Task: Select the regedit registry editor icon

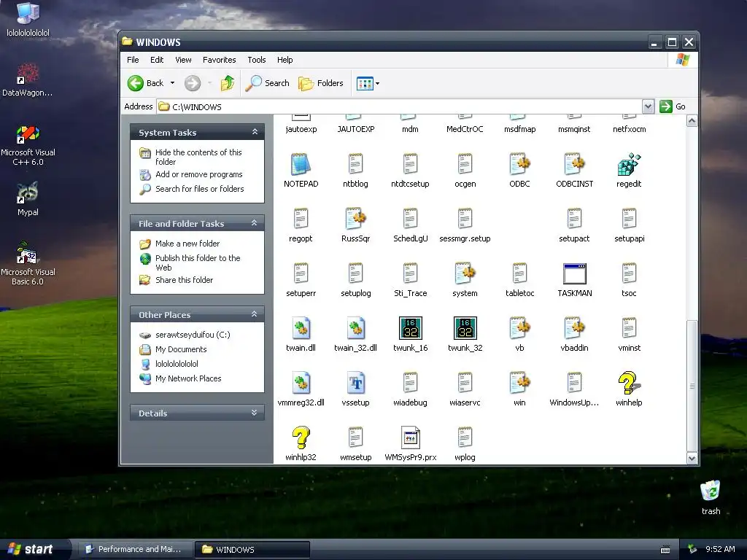Action: click(x=629, y=164)
